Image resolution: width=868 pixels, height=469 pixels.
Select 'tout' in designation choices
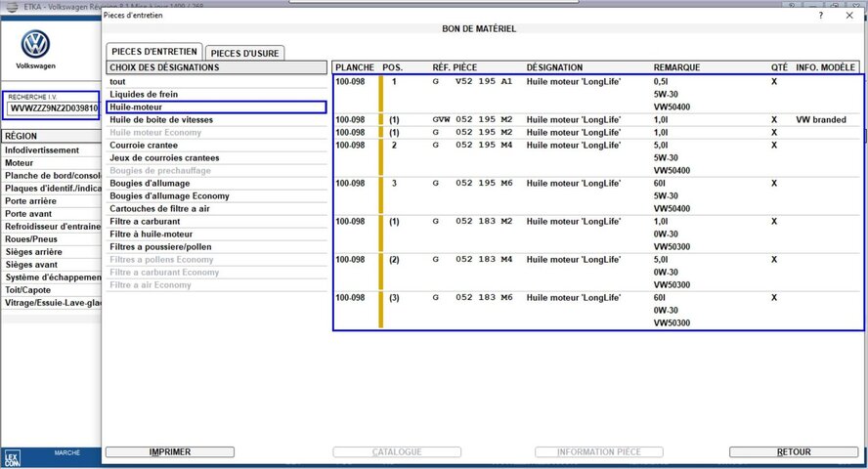point(117,81)
